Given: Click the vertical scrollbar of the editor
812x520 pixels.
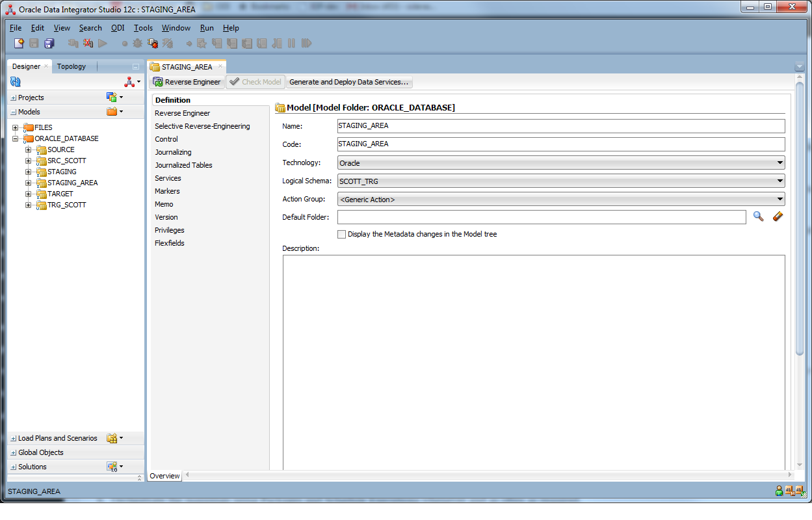Looking at the screenshot, I should click(x=800, y=218).
